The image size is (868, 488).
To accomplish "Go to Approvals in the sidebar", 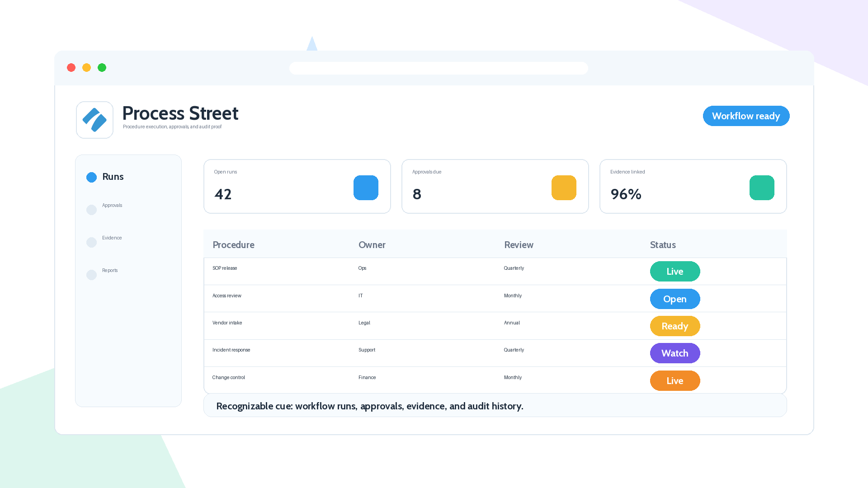I will coord(112,205).
